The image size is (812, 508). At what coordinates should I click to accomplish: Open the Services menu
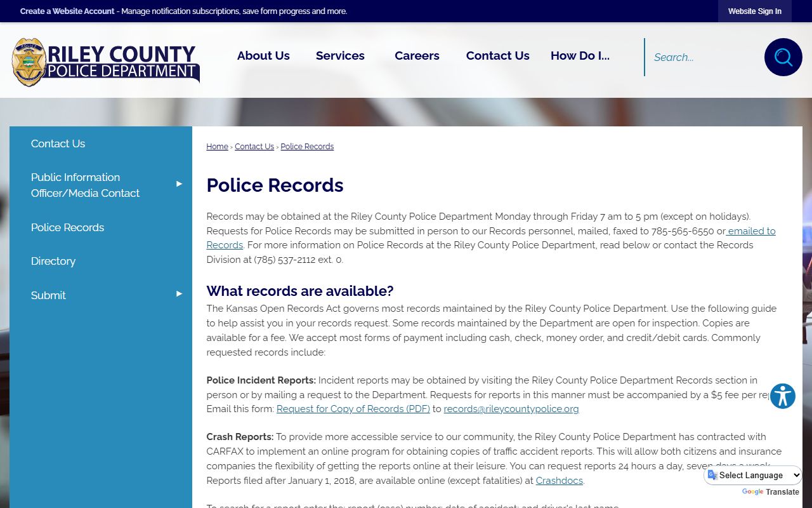pos(340,56)
